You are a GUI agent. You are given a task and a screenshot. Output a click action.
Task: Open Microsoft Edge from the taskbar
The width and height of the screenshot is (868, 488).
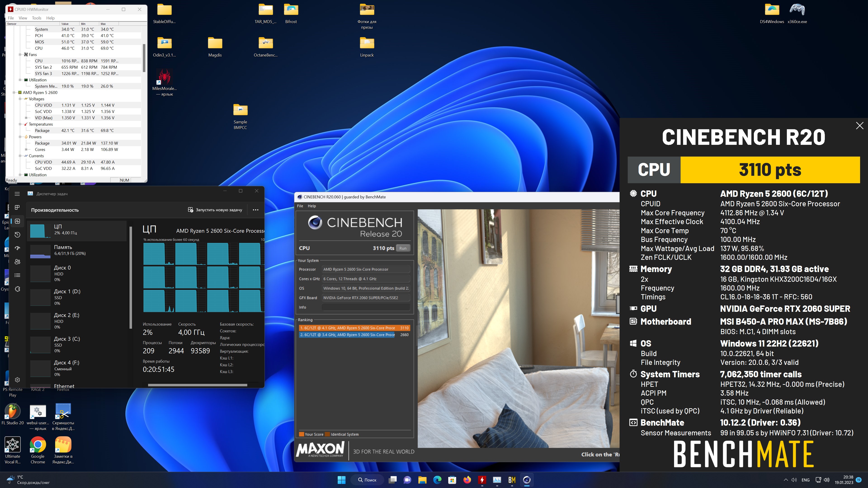click(x=437, y=480)
